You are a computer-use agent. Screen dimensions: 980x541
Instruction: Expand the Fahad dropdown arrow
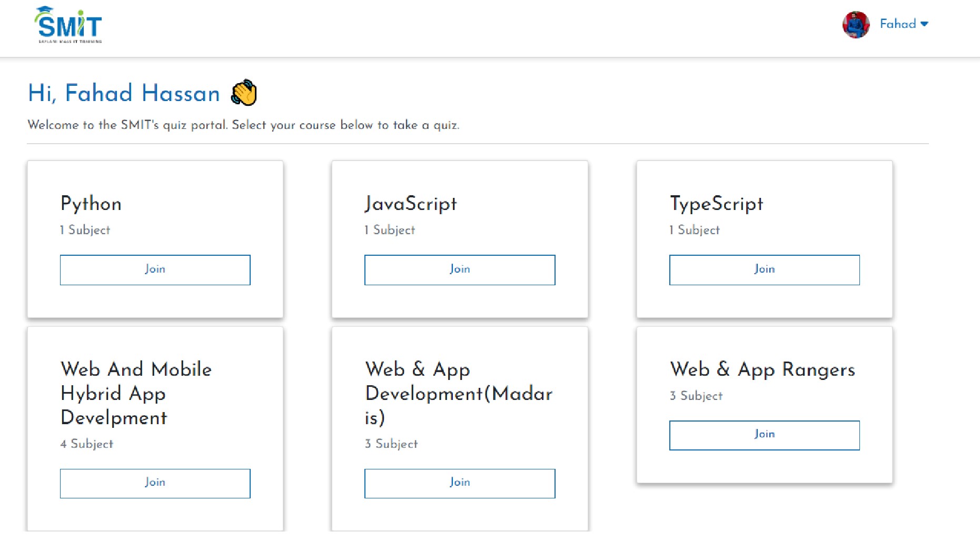[924, 24]
